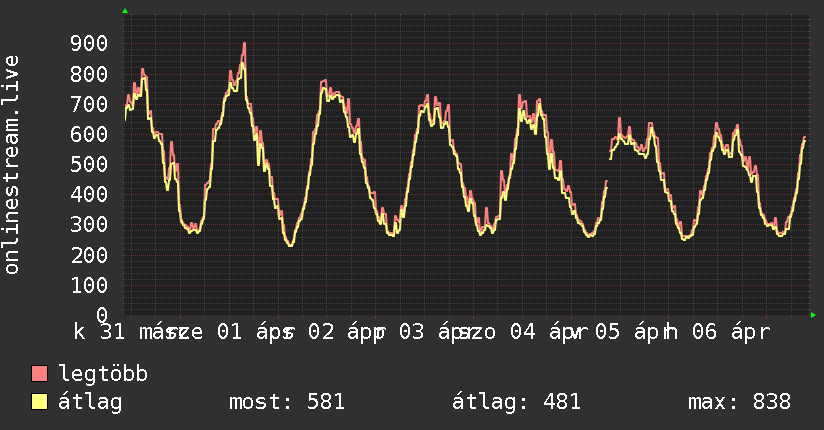Image resolution: width=824 pixels, height=430 pixels.
Task: Click the x-axis date label 'k 31'
Action: point(99,332)
